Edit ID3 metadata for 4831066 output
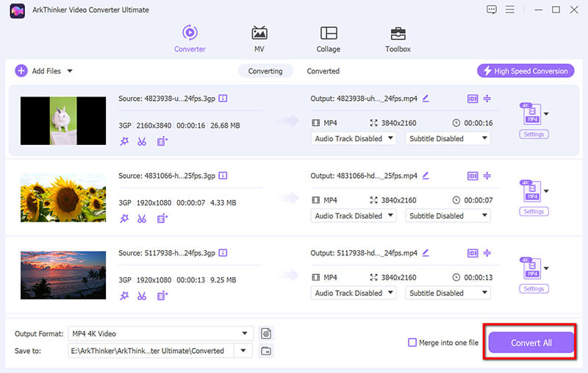 tap(473, 176)
